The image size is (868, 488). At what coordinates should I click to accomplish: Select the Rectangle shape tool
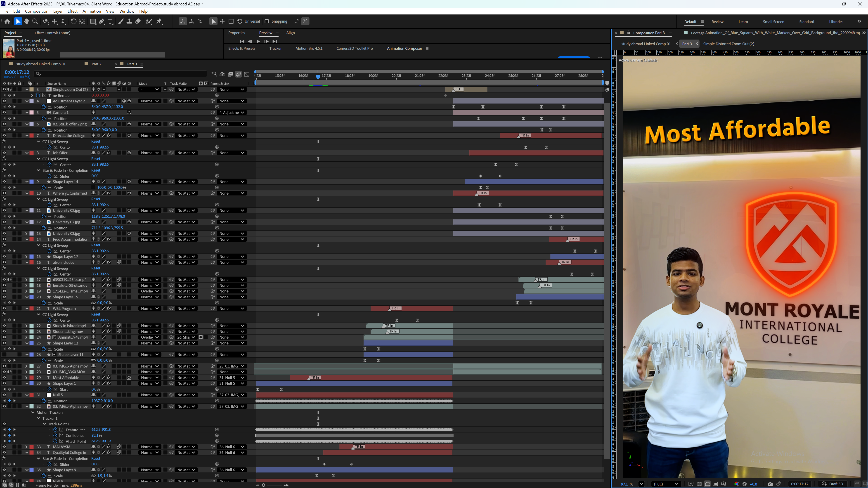[x=93, y=21]
